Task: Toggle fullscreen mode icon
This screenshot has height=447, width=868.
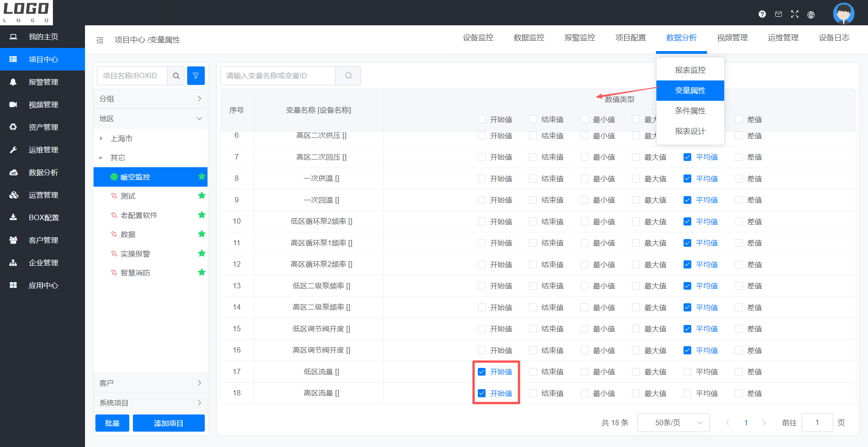Action: point(795,14)
